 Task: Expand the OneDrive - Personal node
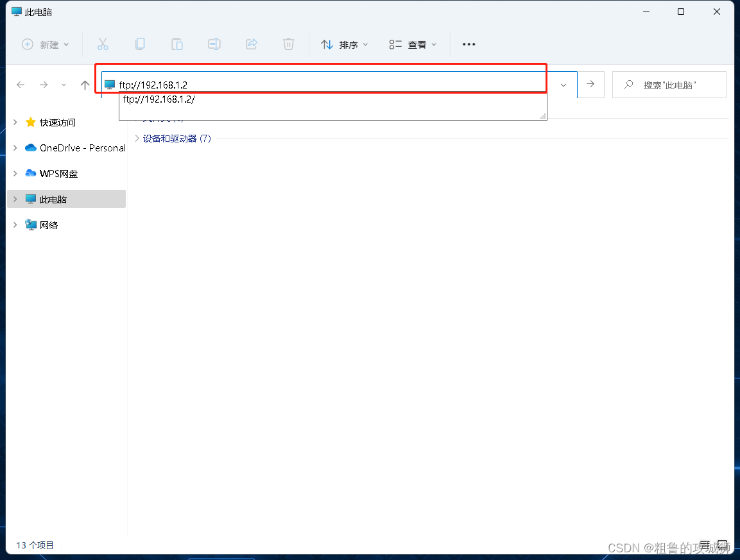coord(15,148)
